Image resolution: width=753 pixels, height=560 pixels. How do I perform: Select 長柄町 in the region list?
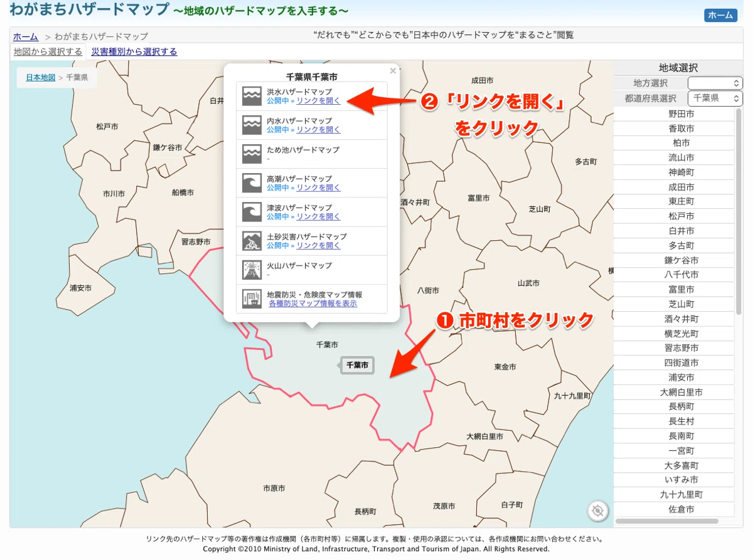tap(674, 406)
